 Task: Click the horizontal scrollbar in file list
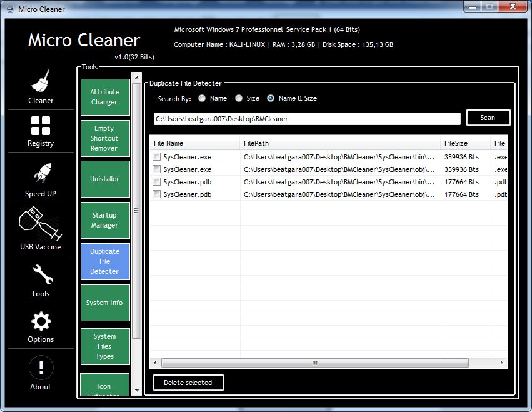pos(315,363)
